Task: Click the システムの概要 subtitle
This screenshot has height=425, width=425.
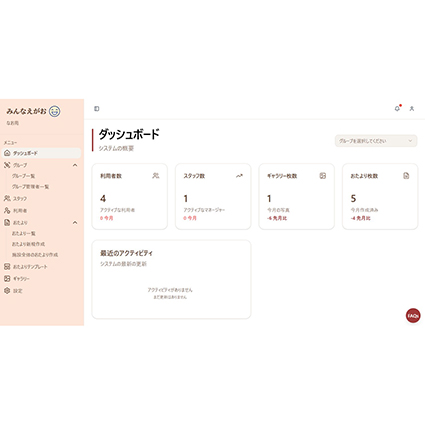Action: pyautogui.click(x=116, y=148)
